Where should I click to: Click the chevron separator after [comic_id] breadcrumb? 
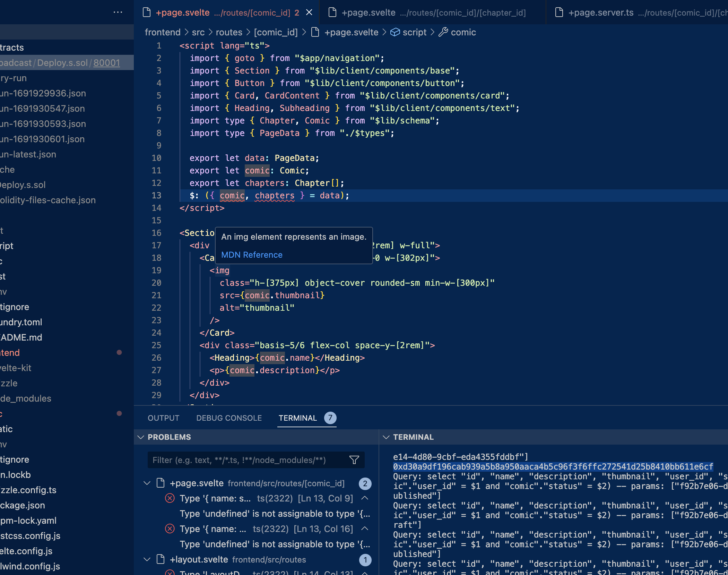click(x=304, y=32)
